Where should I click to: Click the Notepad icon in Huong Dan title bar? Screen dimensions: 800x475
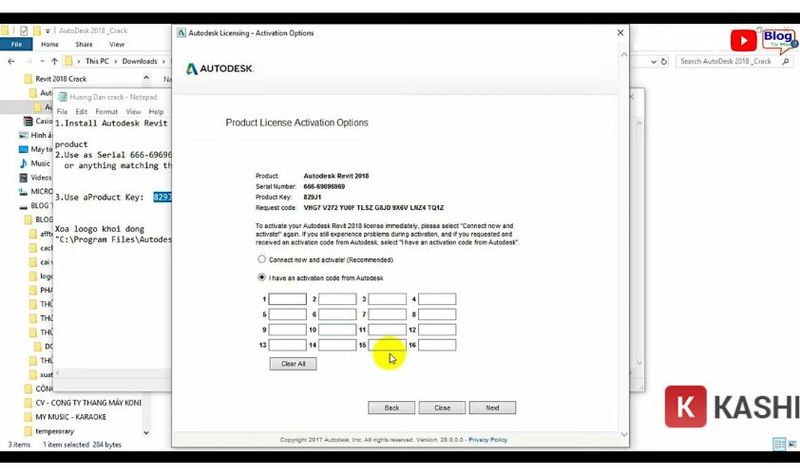coord(62,97)
